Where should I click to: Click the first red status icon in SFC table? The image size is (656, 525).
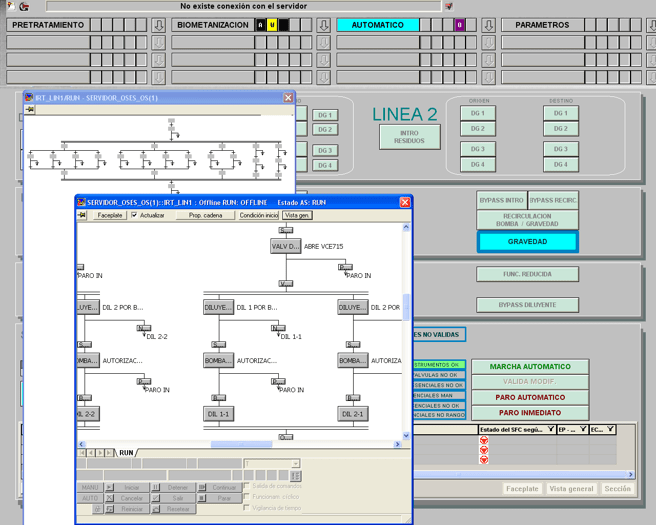(x=485, y=441)
